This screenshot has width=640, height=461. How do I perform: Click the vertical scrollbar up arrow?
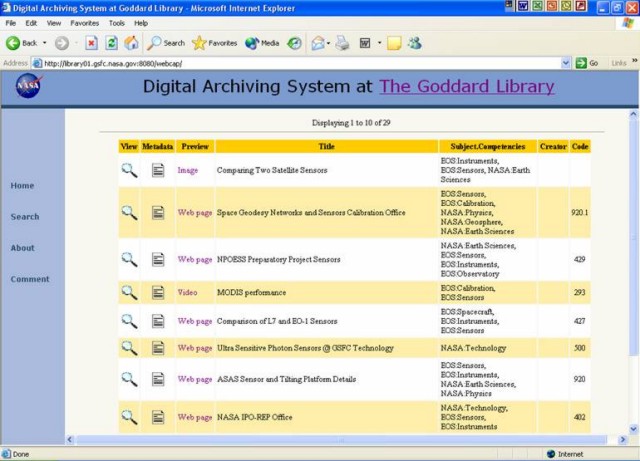click(633, 114)
